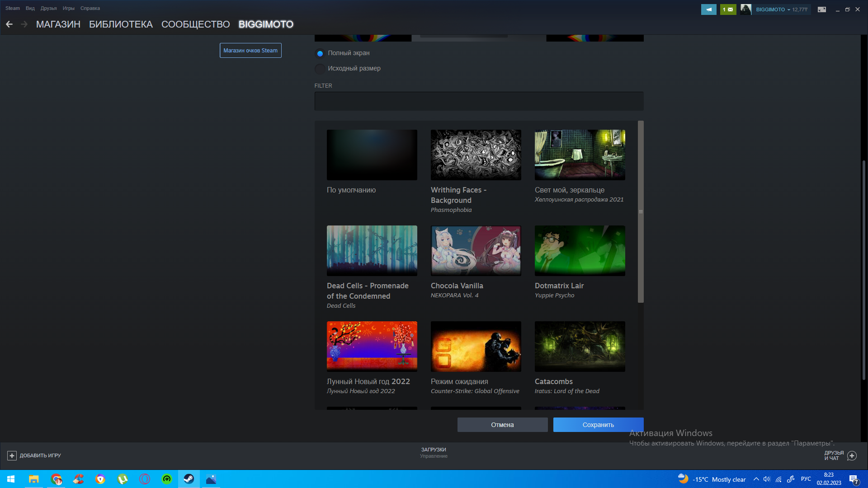Click into the FILTER text field

click(479, 101)
